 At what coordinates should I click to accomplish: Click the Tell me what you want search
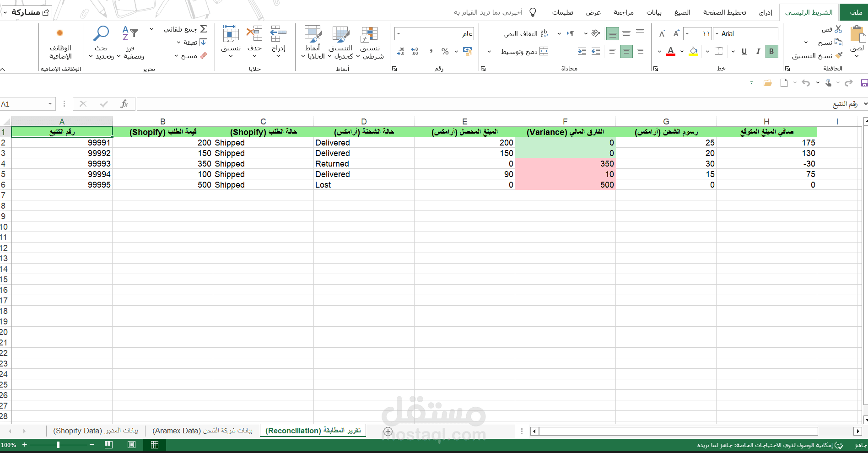coord(495,12)
